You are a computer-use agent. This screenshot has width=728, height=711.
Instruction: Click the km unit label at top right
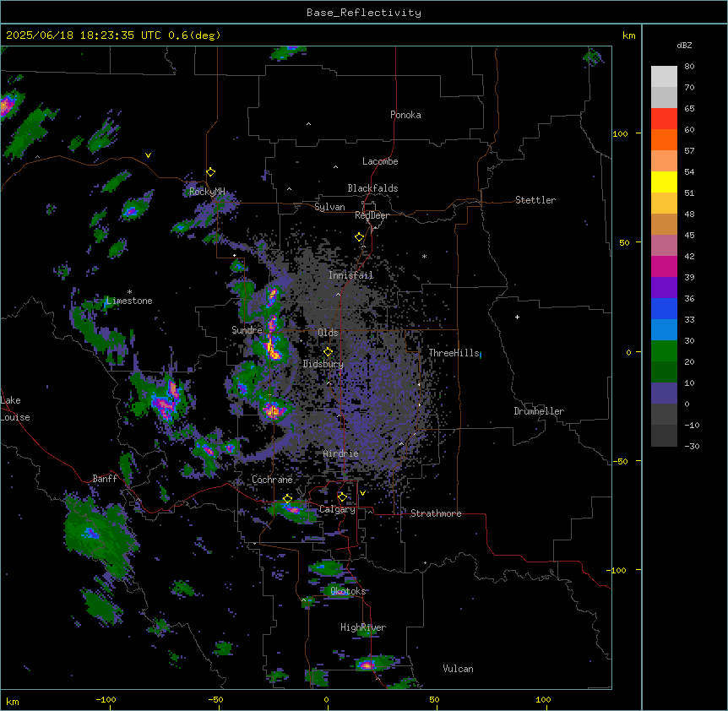pos(628,35)
